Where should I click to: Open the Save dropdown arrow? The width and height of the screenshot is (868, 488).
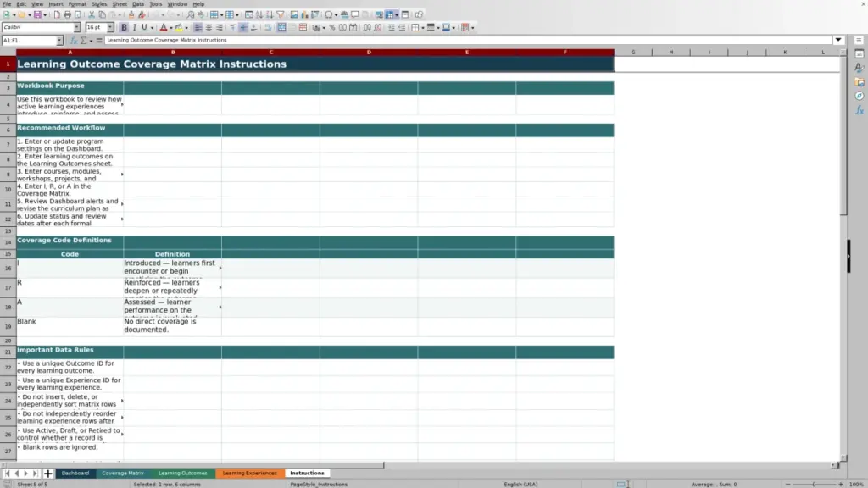(45, 14)
